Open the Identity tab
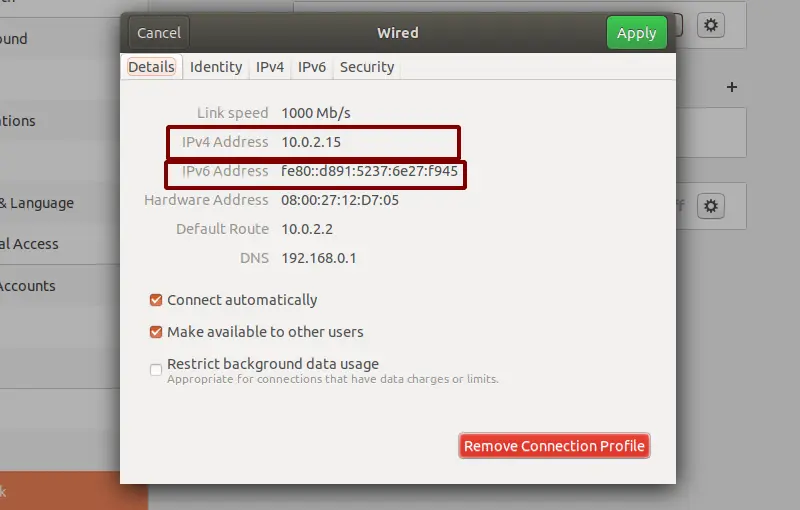Viewport: 800px width, 510px height. click(216, 67)
